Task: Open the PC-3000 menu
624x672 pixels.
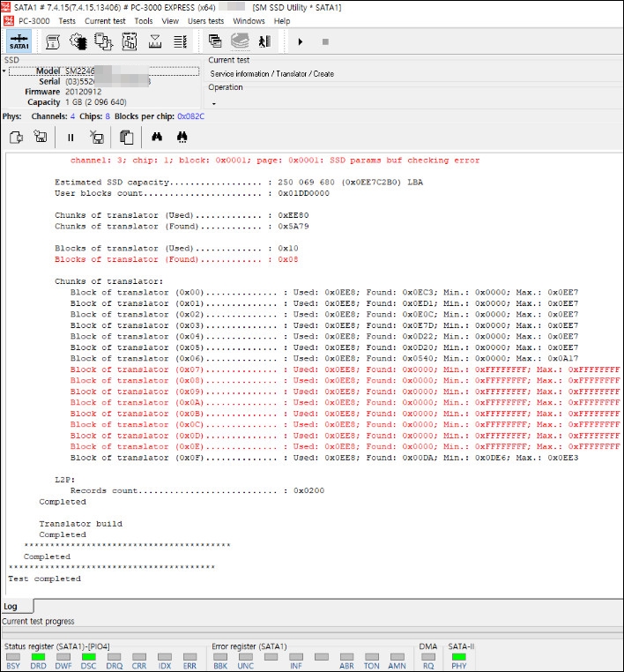Action: click(x=33, y=21)
